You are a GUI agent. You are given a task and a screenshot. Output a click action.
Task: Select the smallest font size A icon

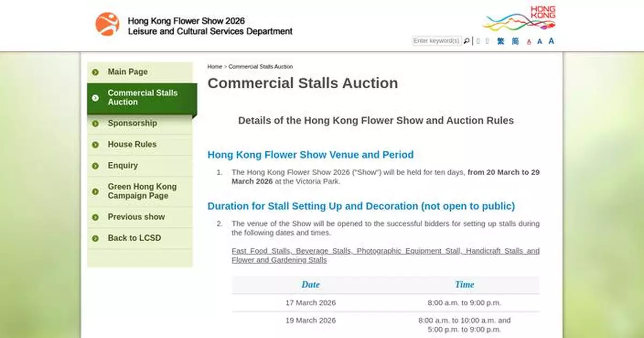529,41
